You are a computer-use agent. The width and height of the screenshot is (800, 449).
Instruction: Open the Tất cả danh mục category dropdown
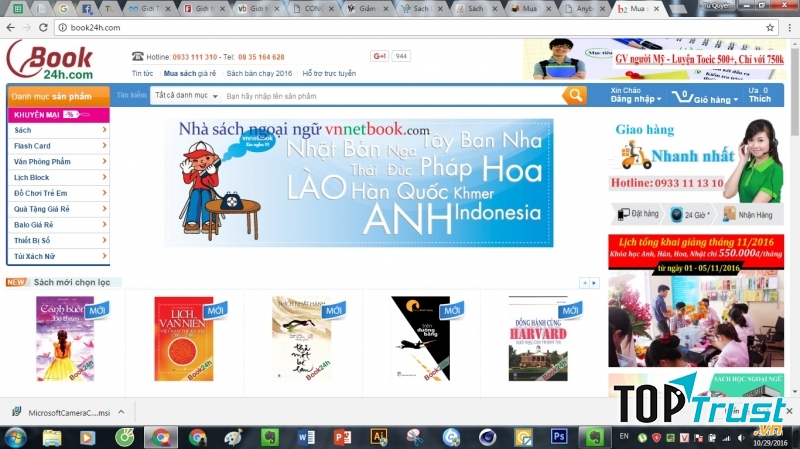[186, 95]
